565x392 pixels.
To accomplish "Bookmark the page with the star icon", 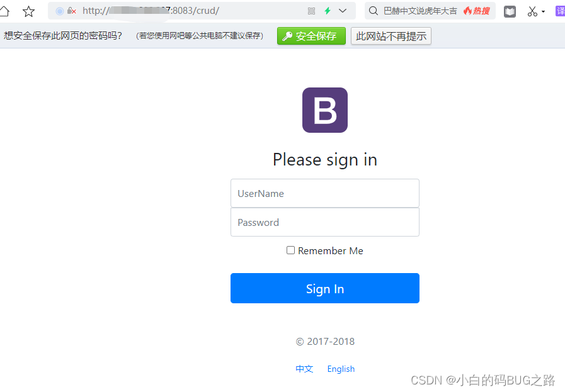I will 28,11.
